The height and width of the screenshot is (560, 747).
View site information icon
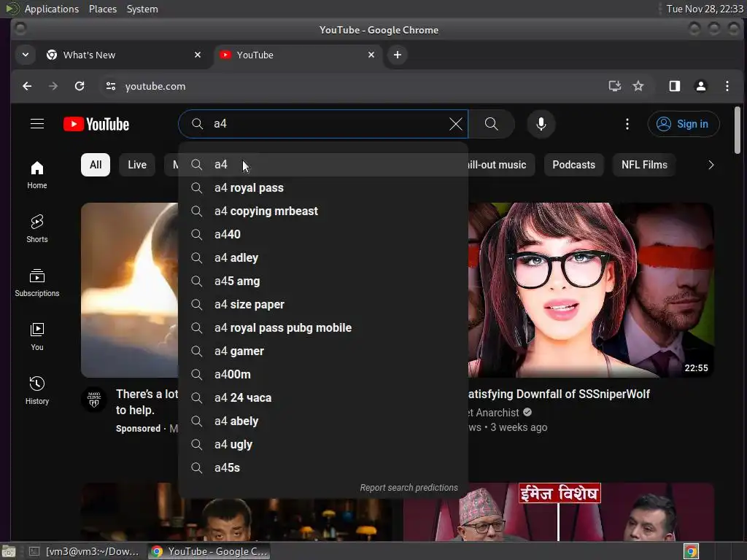[111, 86]
